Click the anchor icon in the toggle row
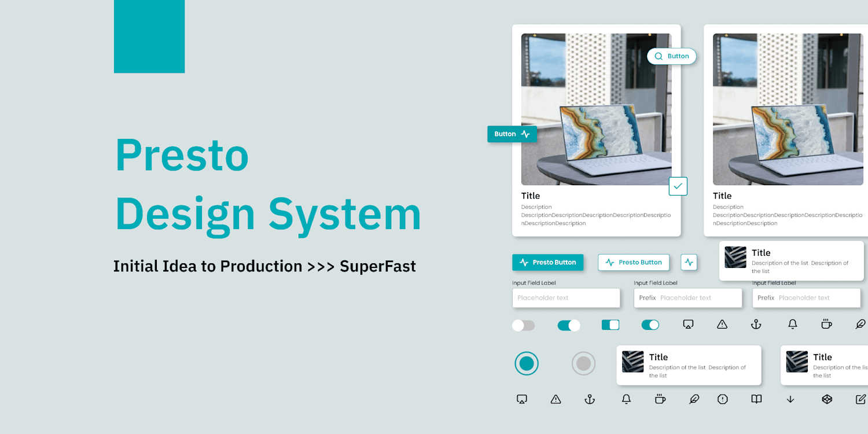Screen dimensions: 868x434 click(x=756, y=325)
